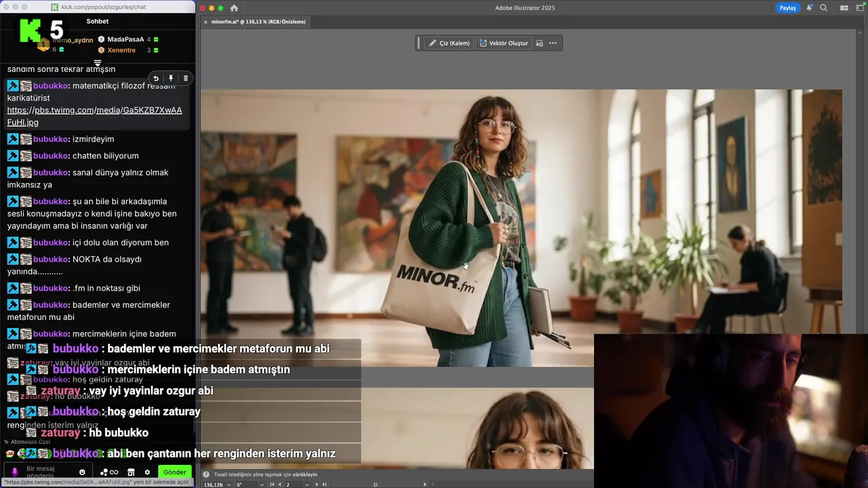Image resolution: width=868 pixels, height=488 pixels.
Task: Click the Kick favicon in the address bar
Action: click(55, 7)
